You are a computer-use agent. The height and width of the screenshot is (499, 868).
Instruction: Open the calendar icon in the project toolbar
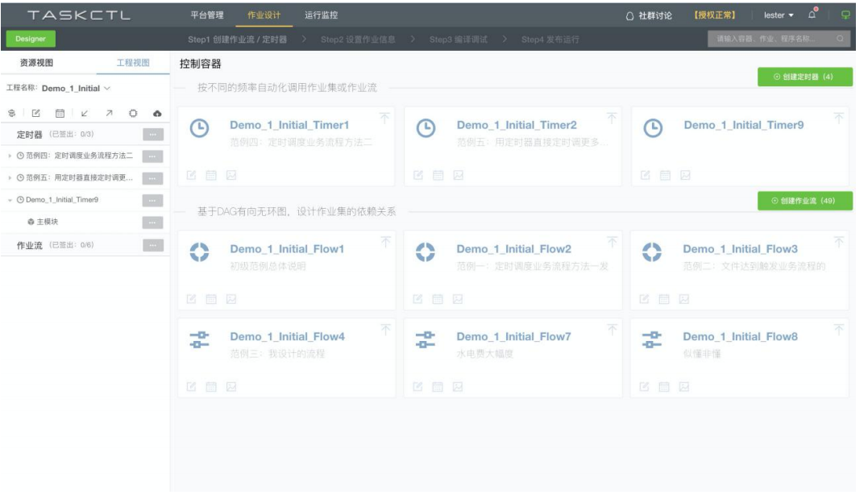coord(59,113)
